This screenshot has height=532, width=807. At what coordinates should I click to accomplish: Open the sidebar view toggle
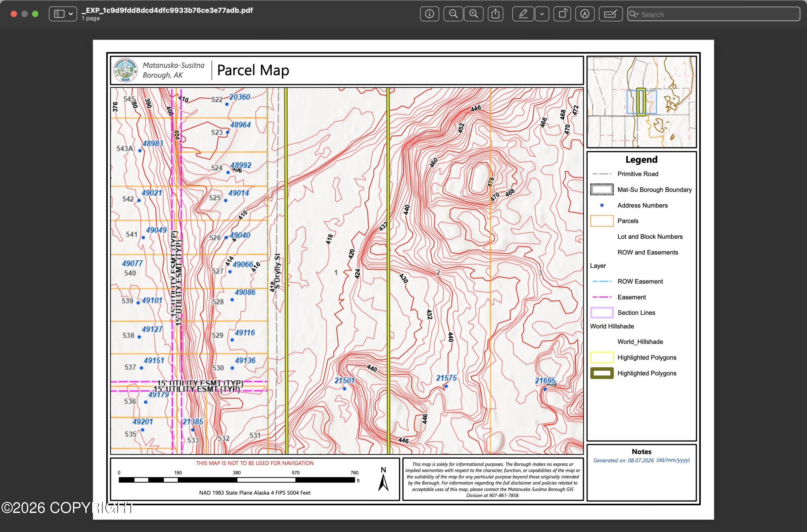coord(59,14)
